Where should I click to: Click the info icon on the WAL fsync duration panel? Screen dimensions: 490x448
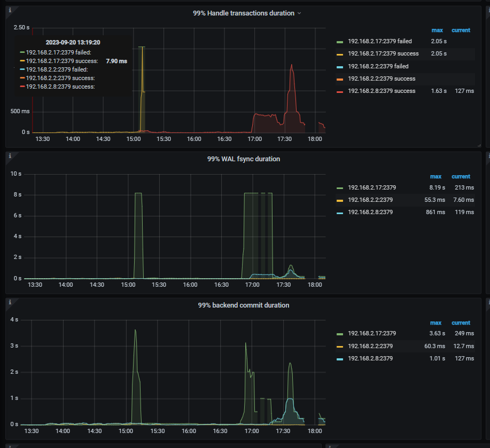click(10, 155)
